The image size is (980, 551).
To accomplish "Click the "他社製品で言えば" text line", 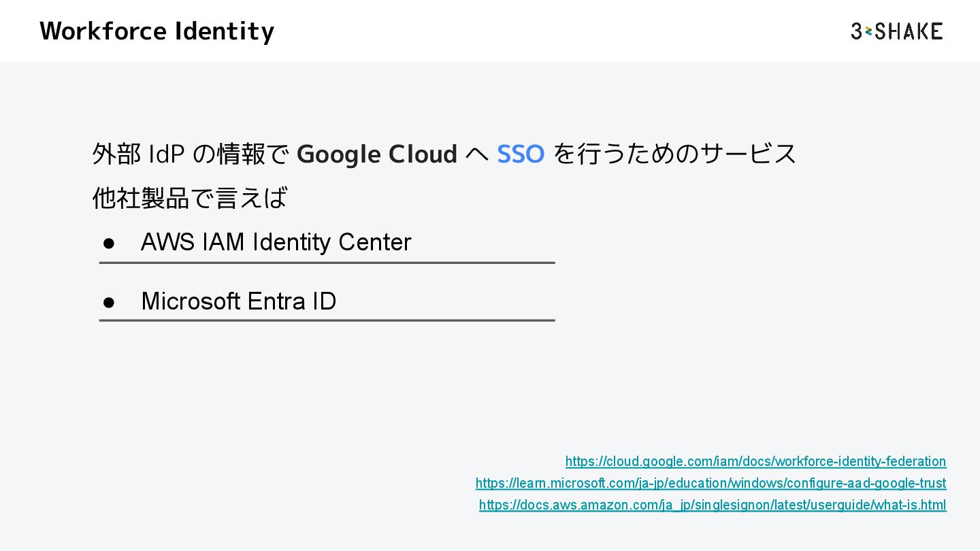I will [x=190, y=198].
